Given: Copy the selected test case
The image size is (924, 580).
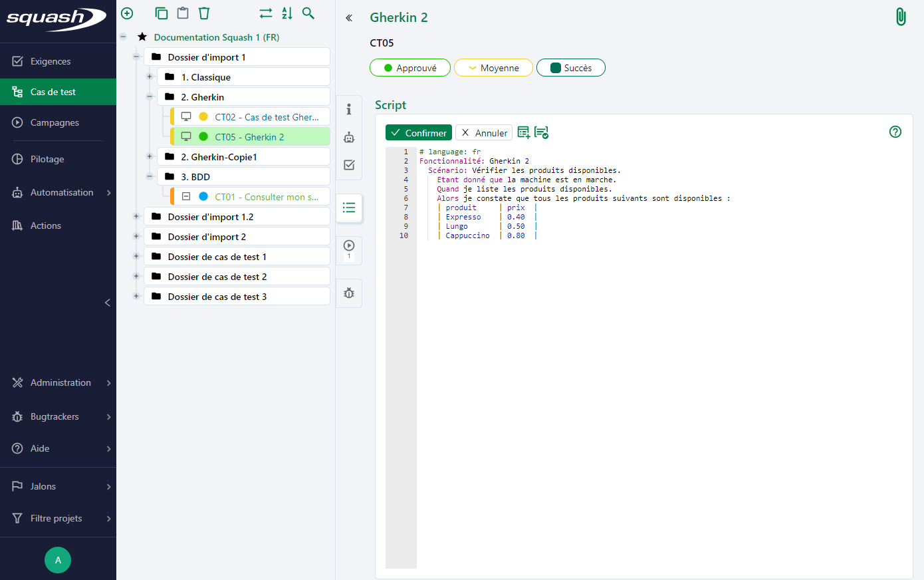Looking at the screenshot, I should coord(161,13).
